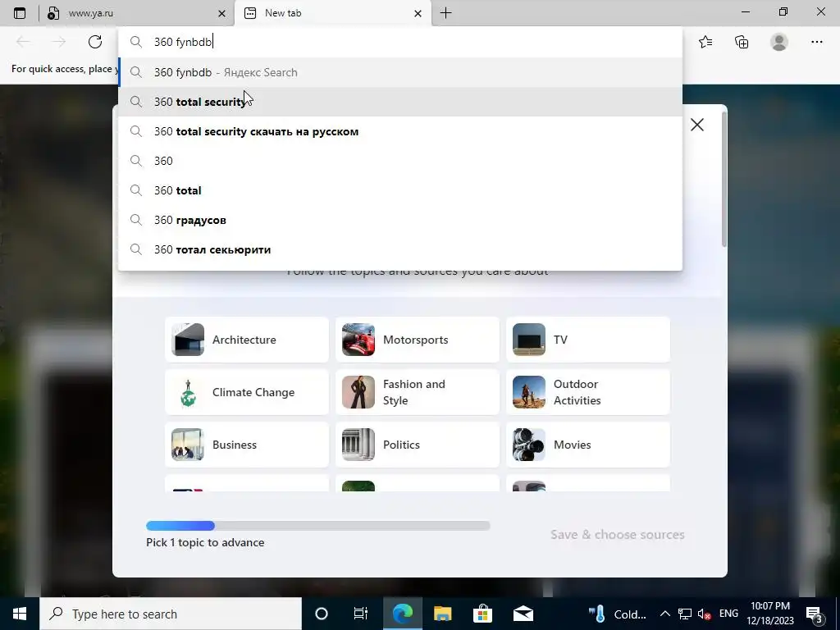Choose the Outdoor Activities topic
The width and height of the screenshot is (840, 630).
588,392
